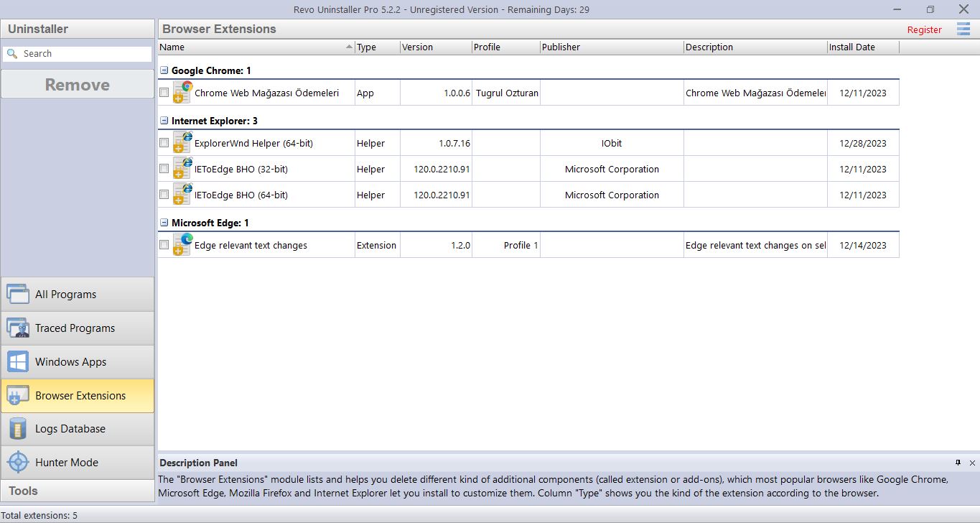Open the Windows Apps section

tap(78, 361)
